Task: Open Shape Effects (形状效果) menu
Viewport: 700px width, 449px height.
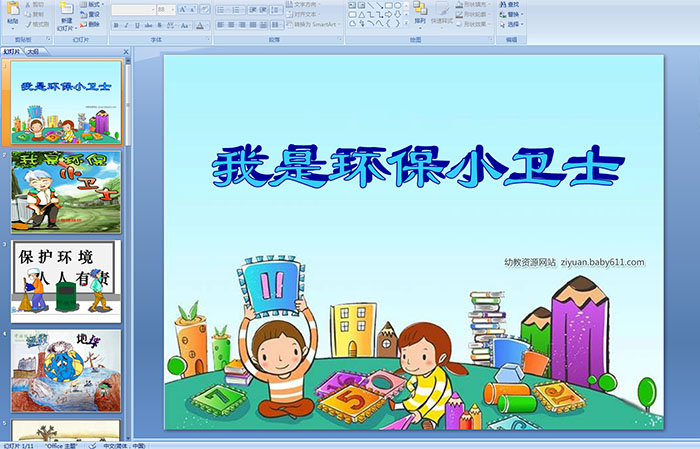Action: [x=474, y=24]
